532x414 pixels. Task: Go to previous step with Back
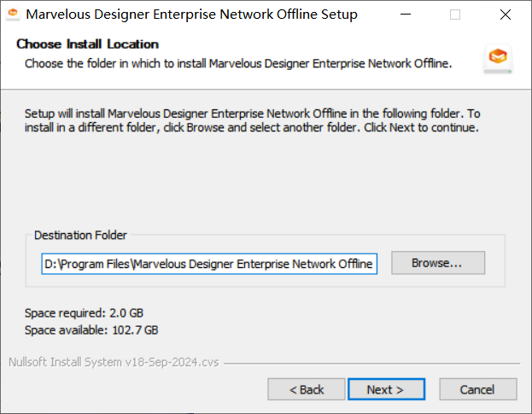tap(307, 389)
